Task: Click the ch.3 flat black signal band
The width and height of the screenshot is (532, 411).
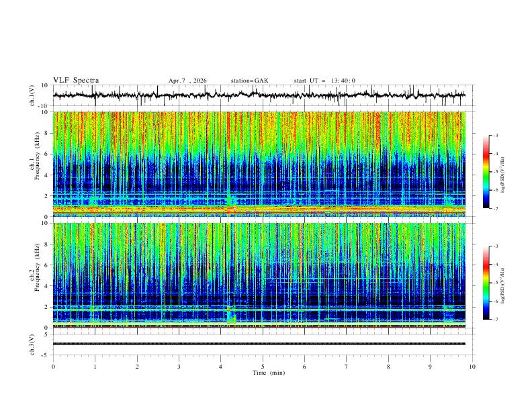Action: [259, 344]
